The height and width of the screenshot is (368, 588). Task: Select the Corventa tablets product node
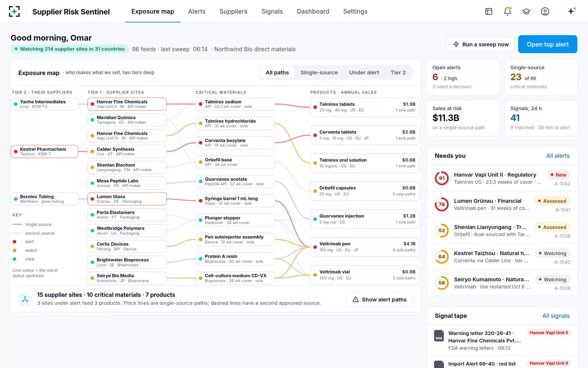tap(365, 135)
